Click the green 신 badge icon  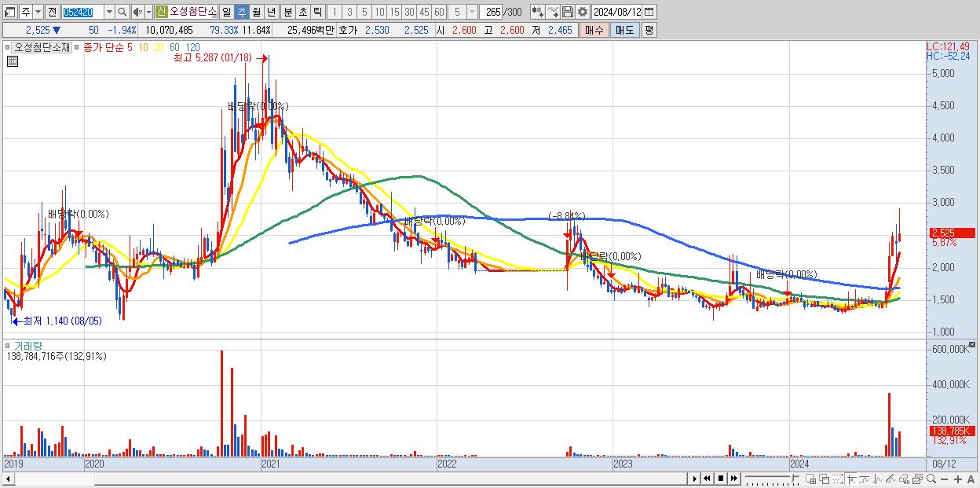(x=161, y=12)
